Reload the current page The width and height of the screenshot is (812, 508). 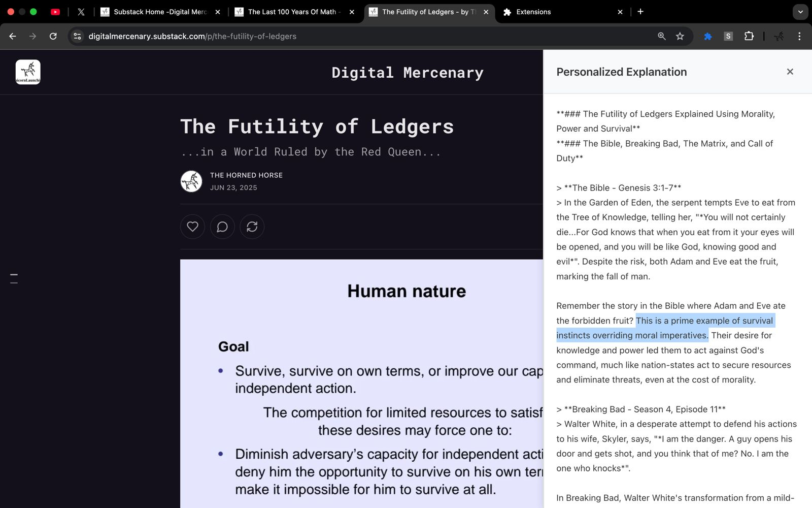53,36
